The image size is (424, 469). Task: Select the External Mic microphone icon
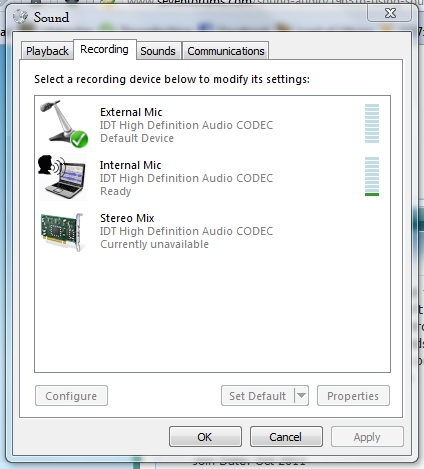(63, 123)
